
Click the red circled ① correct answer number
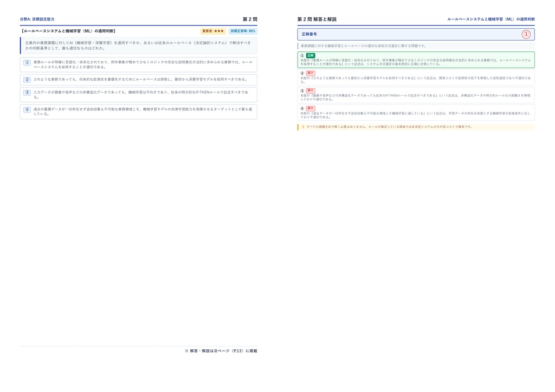526,34
